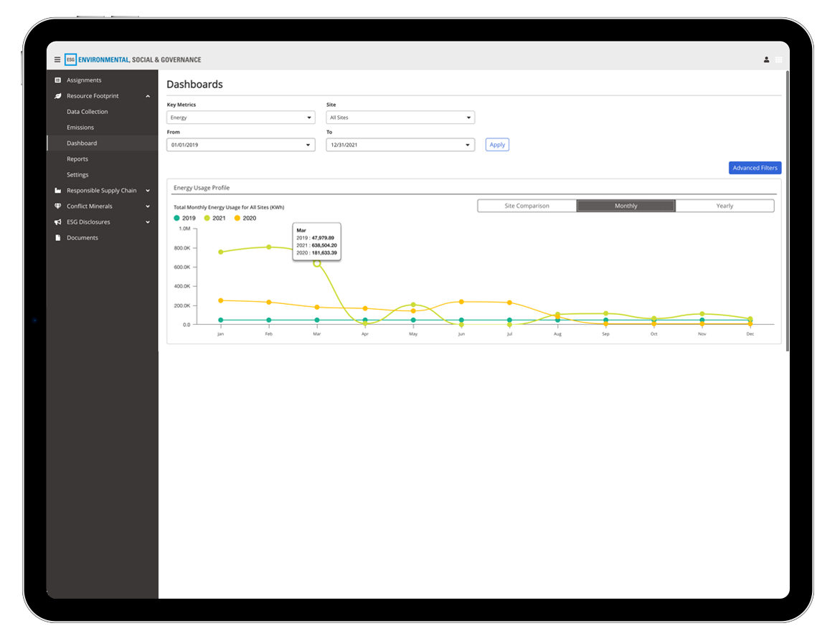Open the Assignments icon in sidebar
This screenshot has width=840, height=641.
(x=58, y=80)
